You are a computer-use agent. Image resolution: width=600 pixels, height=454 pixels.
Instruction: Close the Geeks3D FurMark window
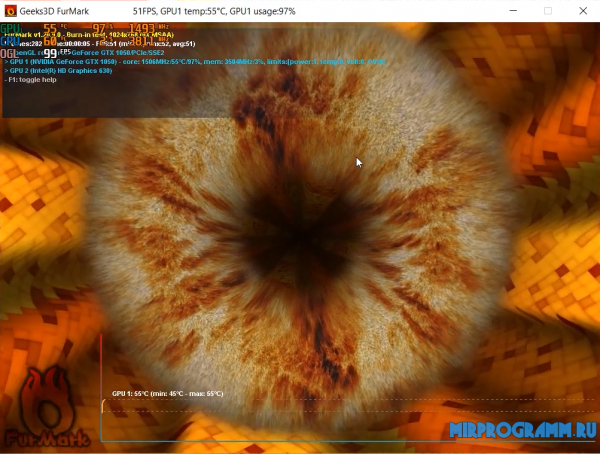pyautogui.click(x=583, y=11)
